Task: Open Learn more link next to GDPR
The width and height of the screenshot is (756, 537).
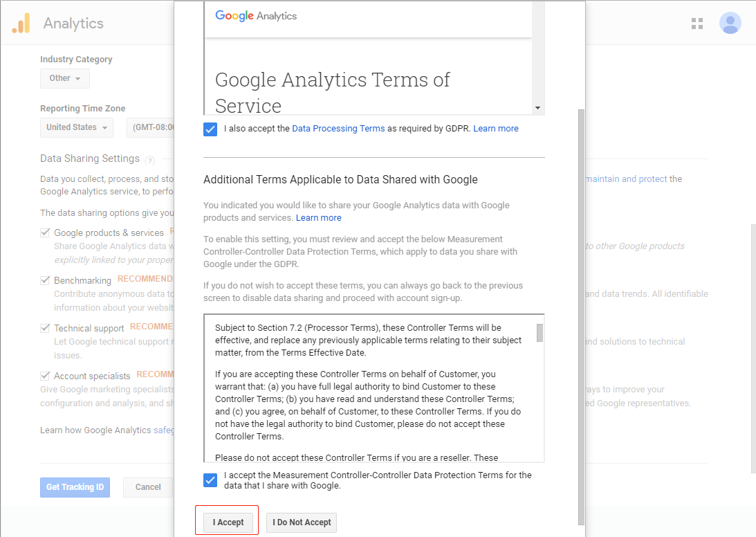Action: [x=496, y=128]
